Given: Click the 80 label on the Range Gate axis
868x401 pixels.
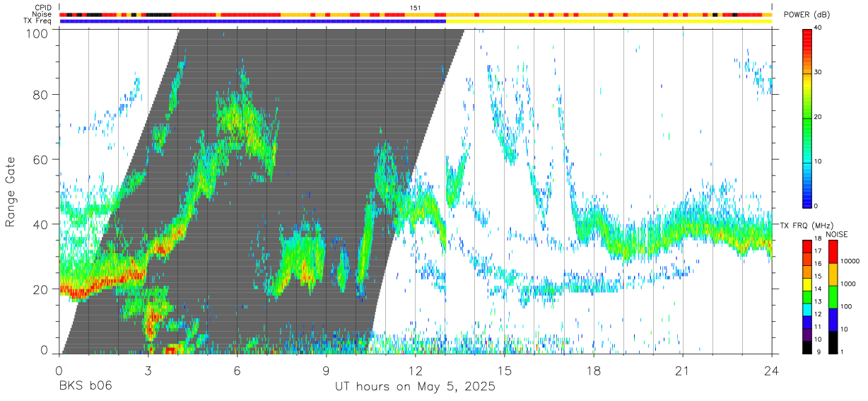Looking at the screenshot, I should [x=41, y=95].
